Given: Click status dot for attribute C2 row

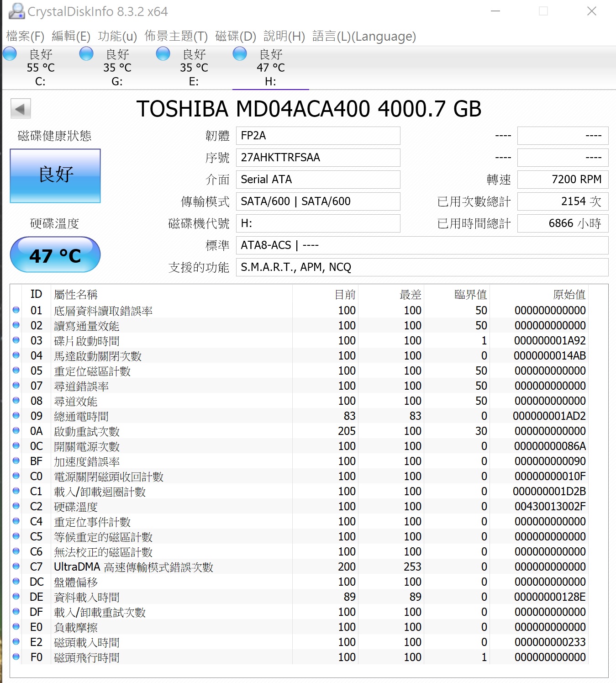Looking at the screenshot, I should point(16,506).
